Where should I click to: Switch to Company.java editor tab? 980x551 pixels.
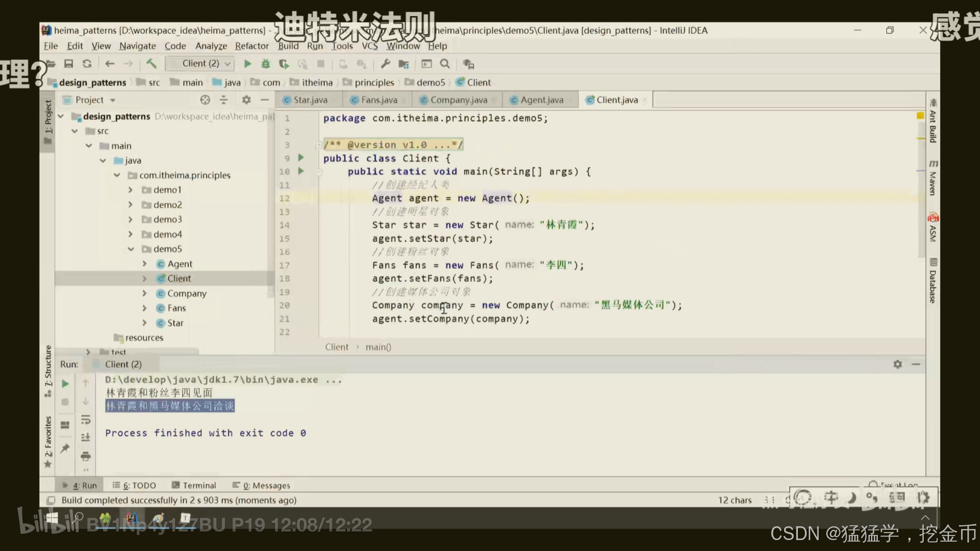tap(458, 100)
